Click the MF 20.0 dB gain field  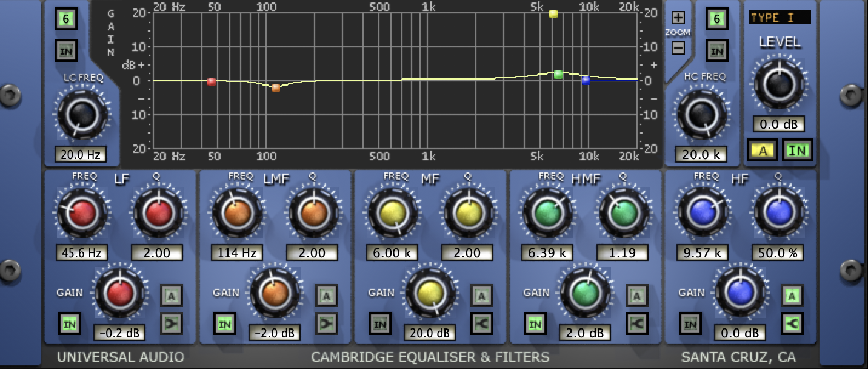(429, 333)
